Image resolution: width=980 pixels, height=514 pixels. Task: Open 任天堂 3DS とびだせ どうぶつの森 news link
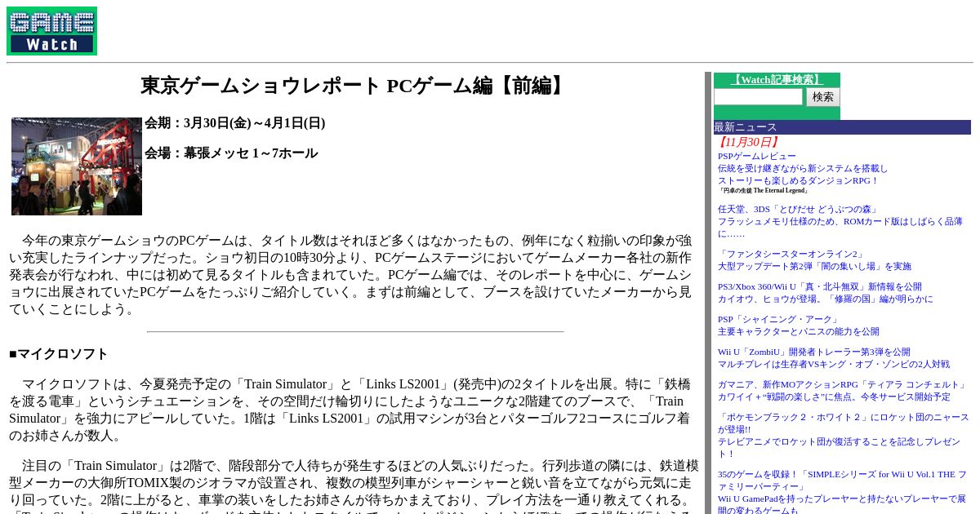pos(840,221)
